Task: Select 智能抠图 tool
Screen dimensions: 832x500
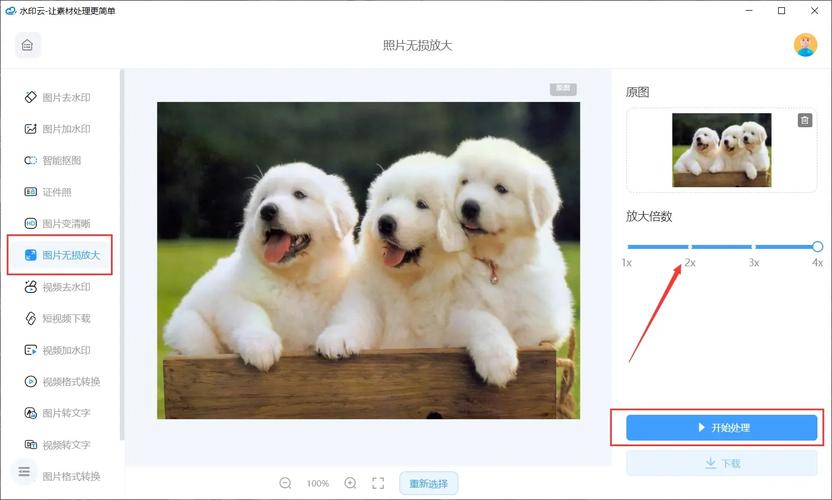Action: 53,160
